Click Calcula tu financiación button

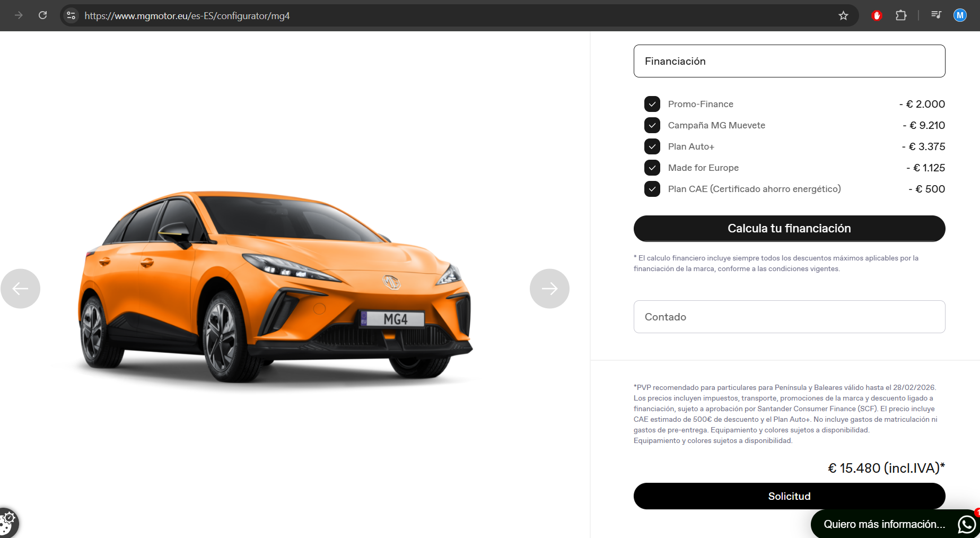[x=789, y=229]
